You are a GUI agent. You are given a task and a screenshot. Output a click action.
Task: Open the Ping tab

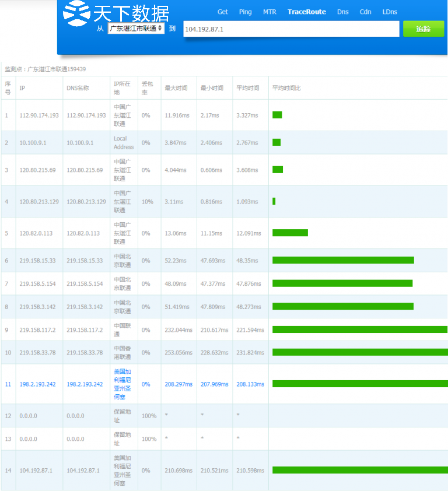point(245,12)
